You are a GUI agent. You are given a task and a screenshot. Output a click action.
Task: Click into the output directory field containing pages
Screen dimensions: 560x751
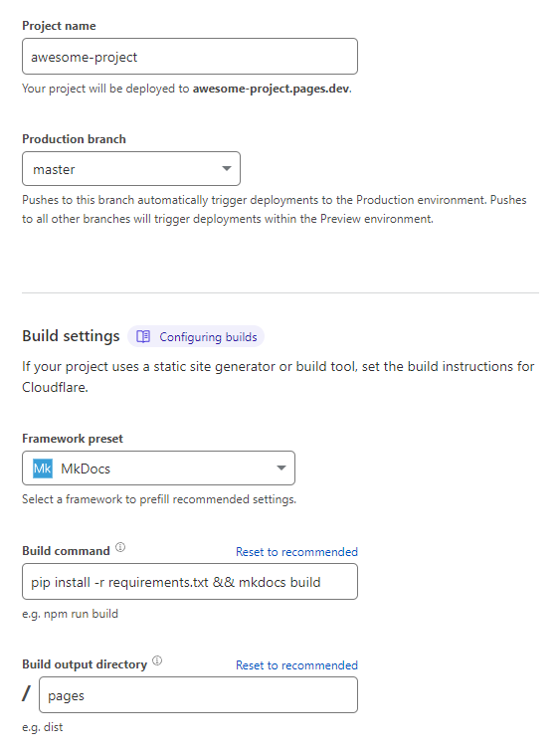[198, 695]
